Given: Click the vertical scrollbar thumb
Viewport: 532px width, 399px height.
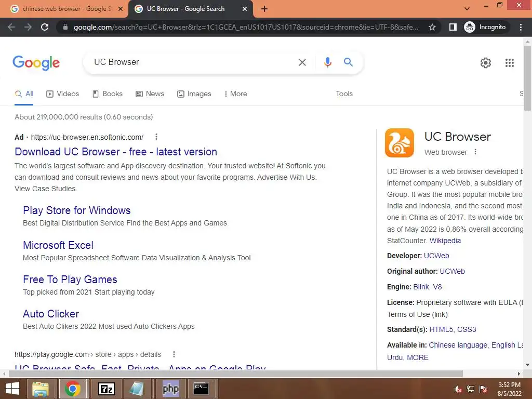Looking at the screenshot, I should (527, 78).
